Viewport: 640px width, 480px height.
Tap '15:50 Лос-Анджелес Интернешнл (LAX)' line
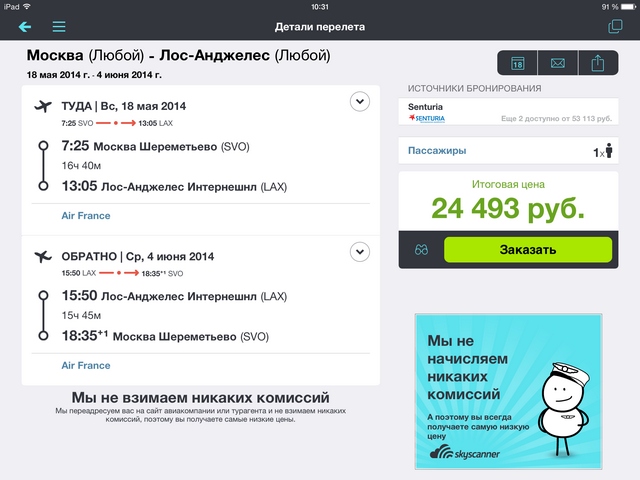click(x=174, y=296)
